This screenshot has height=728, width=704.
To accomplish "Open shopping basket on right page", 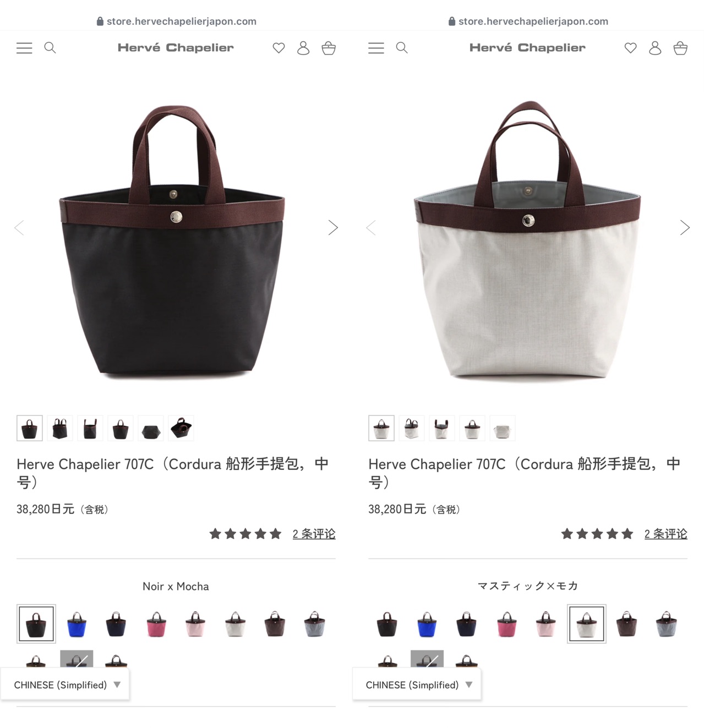I will tap(680, 48).
